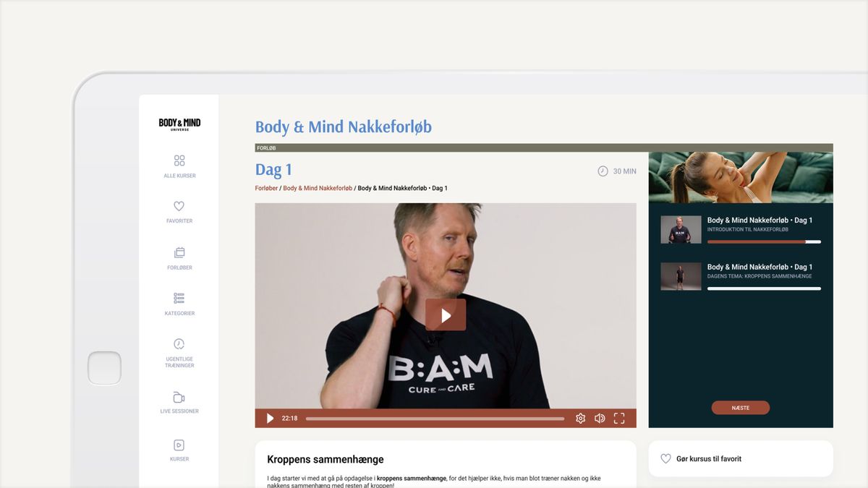Image resolution: width=868 pixels, height=488 pixels.
Task: Open the Kategorier section
Action: 179,302
